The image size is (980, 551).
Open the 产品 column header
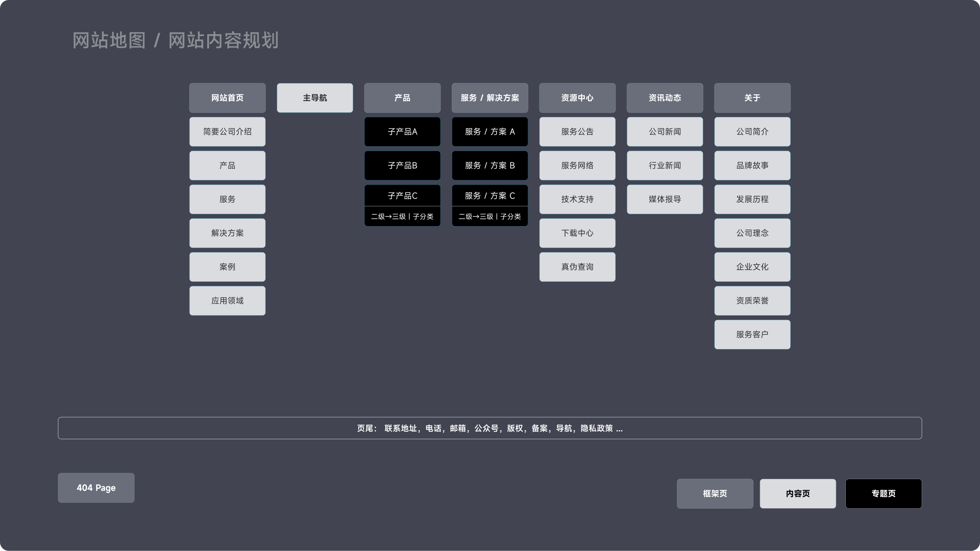pyautogui.click(x=402, y=98)
